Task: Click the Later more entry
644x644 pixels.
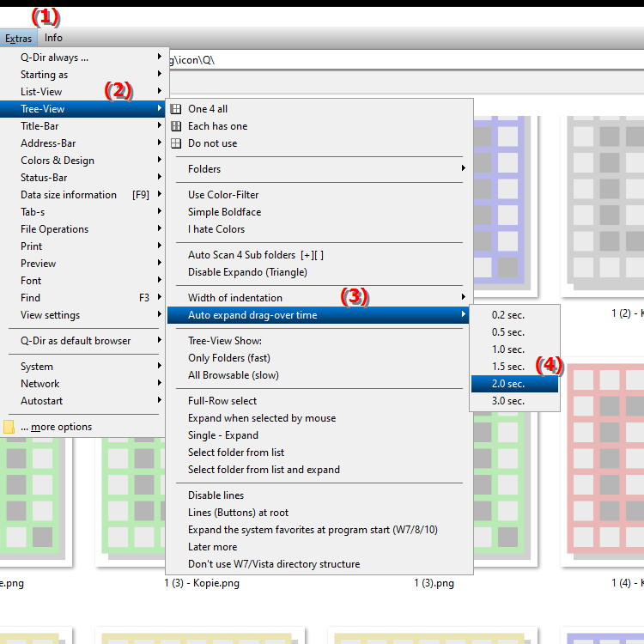Action: coord(319,548)
